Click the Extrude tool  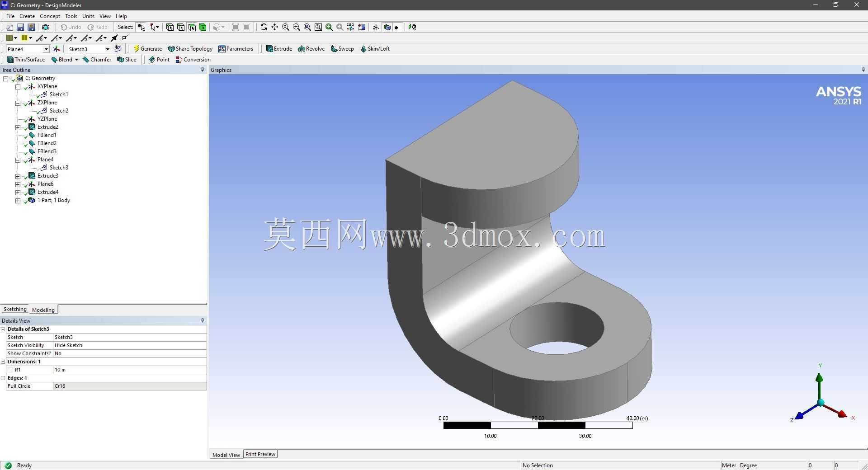pyautogui.click(x=279, y=49)
